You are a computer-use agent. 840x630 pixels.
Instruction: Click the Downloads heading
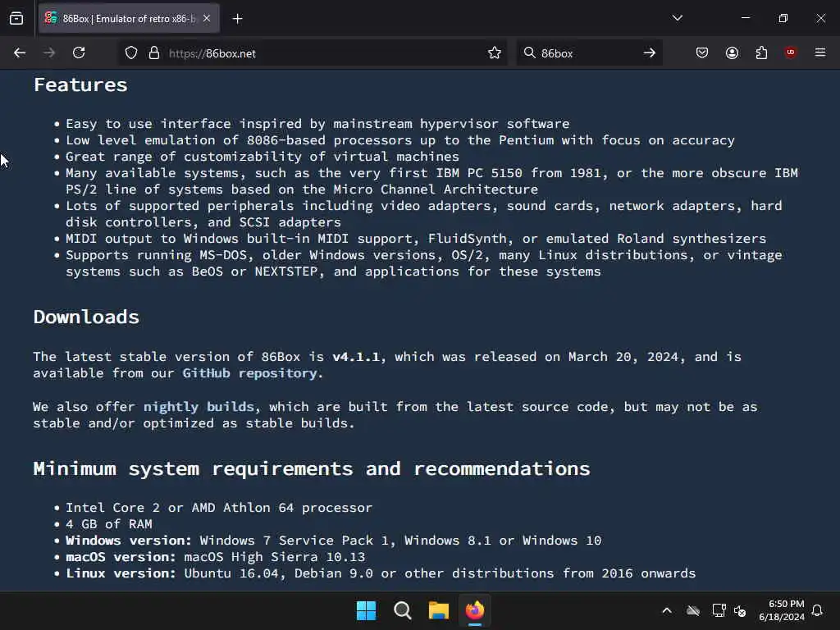coord(86,317)
